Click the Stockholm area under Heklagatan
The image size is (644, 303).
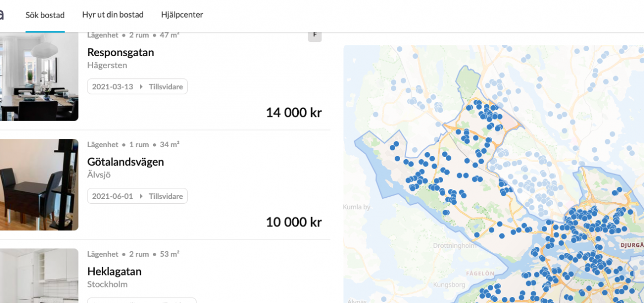(107, 284)
